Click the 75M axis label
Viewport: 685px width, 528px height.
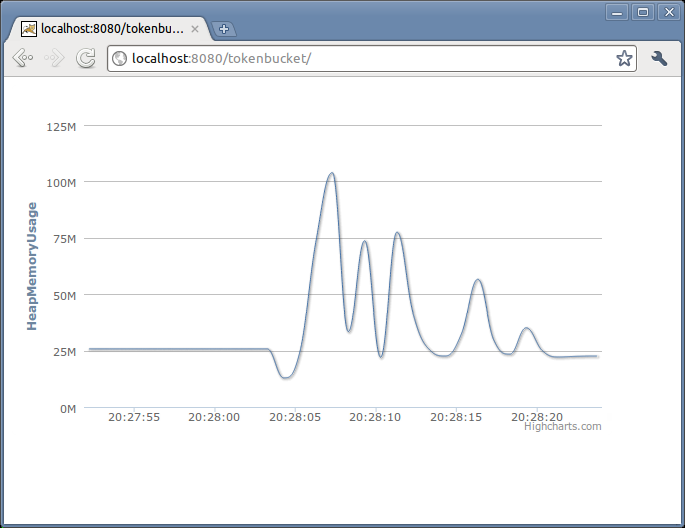pyautogui.click(x=65, y=239)
